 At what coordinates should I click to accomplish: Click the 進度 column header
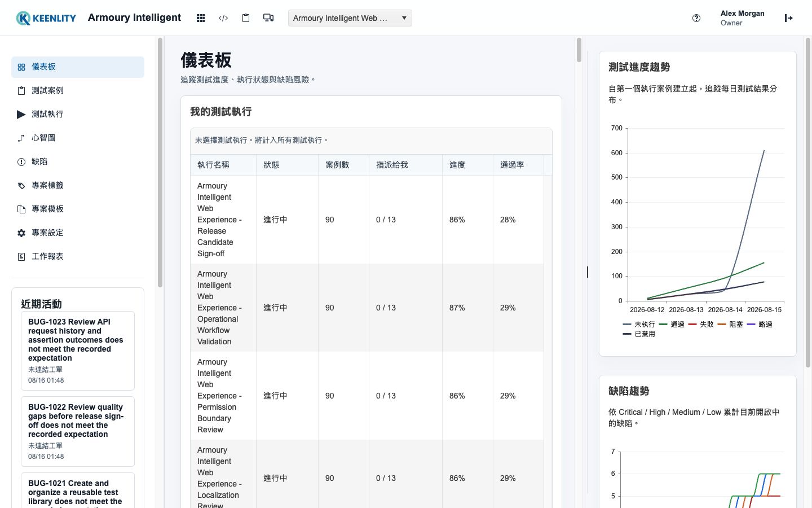pyautogui.click(x=468, y=165)
